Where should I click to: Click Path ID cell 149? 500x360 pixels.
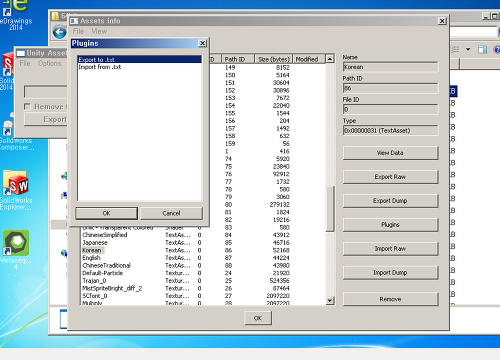coord(230,68)
